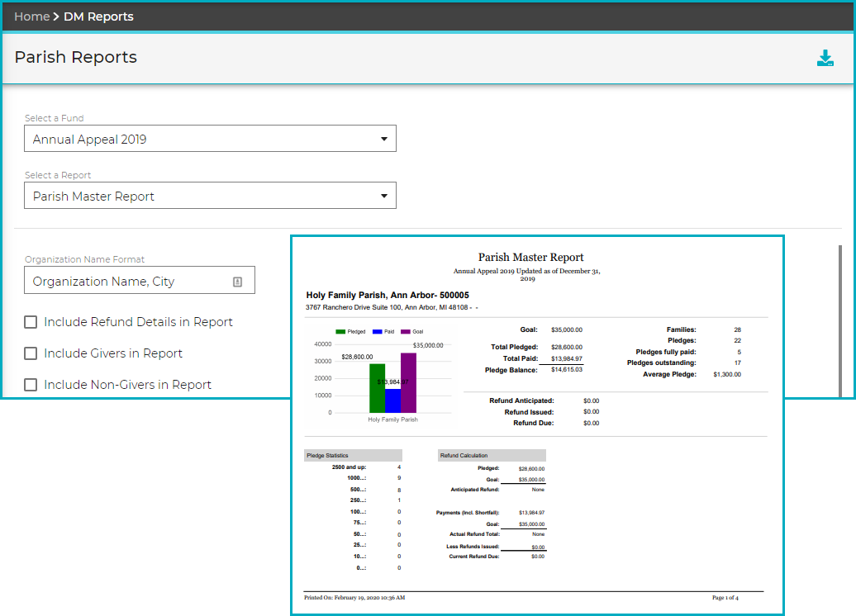Toggle Include Non-Givers in Report
The width and height of the screenshot is (856, 616).
pos(31,385)
